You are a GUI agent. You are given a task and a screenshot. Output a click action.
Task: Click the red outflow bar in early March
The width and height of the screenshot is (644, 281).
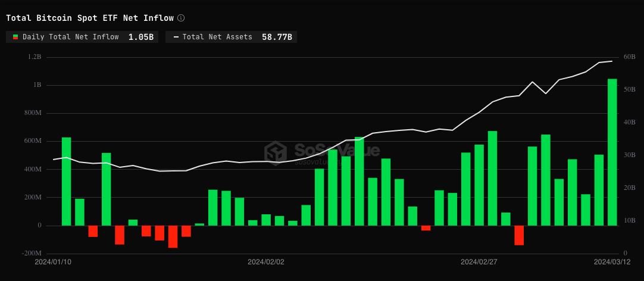pyautogui.click(x=519, y=235)
